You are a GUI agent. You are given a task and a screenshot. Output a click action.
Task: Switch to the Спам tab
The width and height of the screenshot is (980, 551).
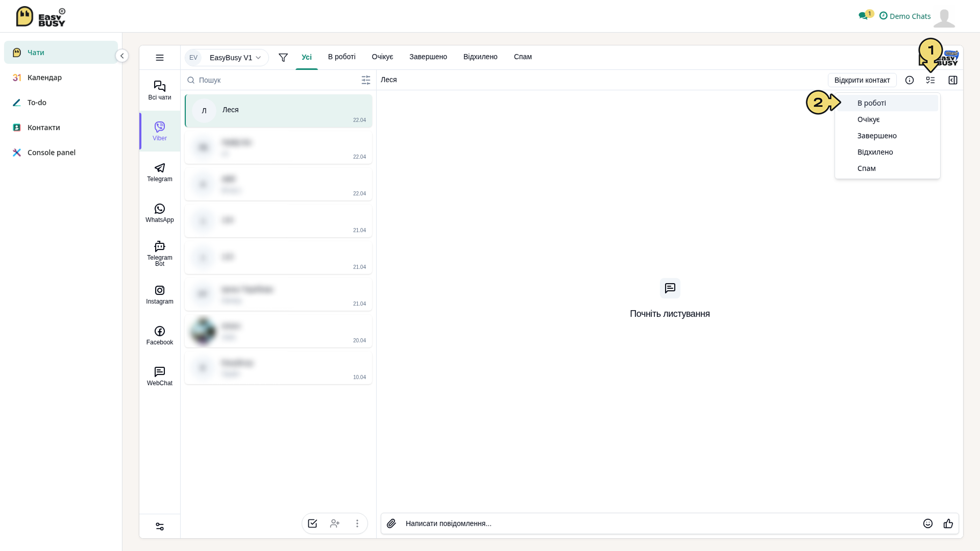click(523, 57)
